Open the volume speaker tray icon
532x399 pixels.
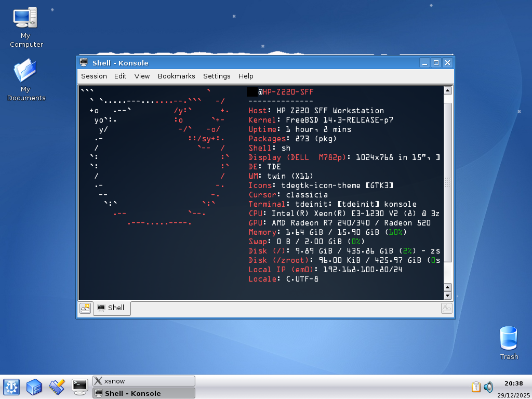(x=488, y=387)
